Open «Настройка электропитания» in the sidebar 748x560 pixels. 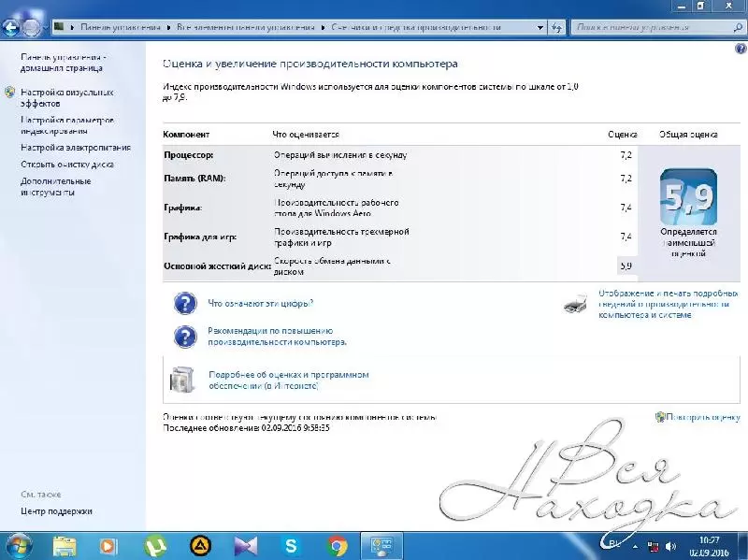[76, 148]
